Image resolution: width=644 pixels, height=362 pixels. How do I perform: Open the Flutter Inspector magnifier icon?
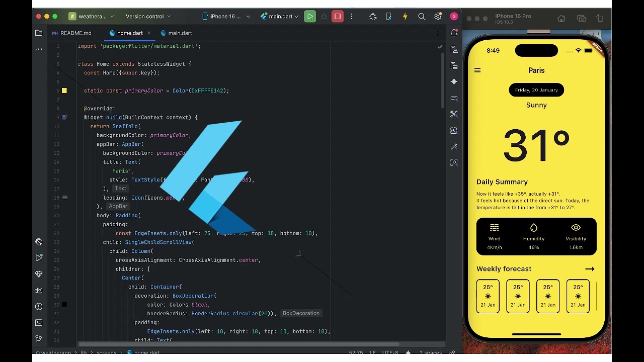[x=454, y=163]
